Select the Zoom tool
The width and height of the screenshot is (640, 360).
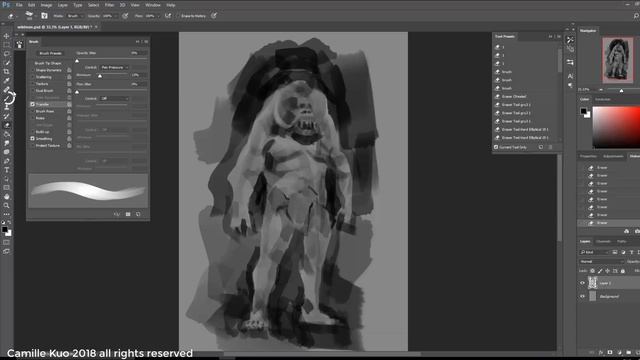coord(7,205)
